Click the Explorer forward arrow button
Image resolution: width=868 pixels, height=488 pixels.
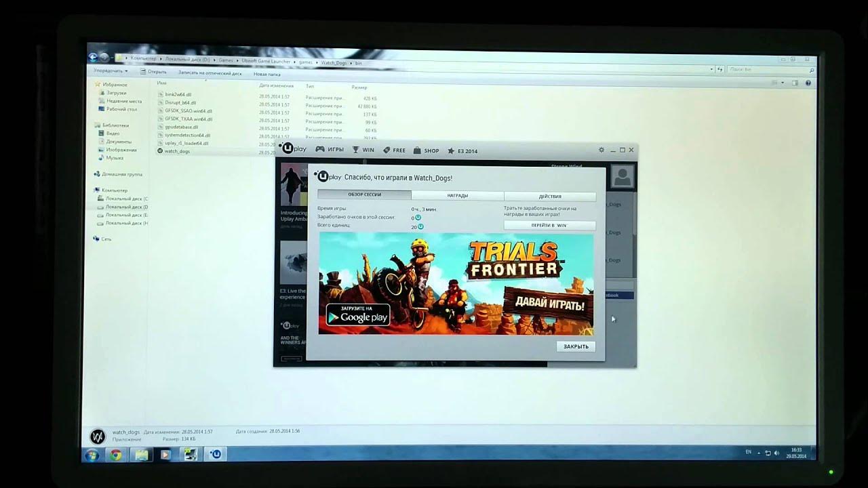tap(104, 57)
